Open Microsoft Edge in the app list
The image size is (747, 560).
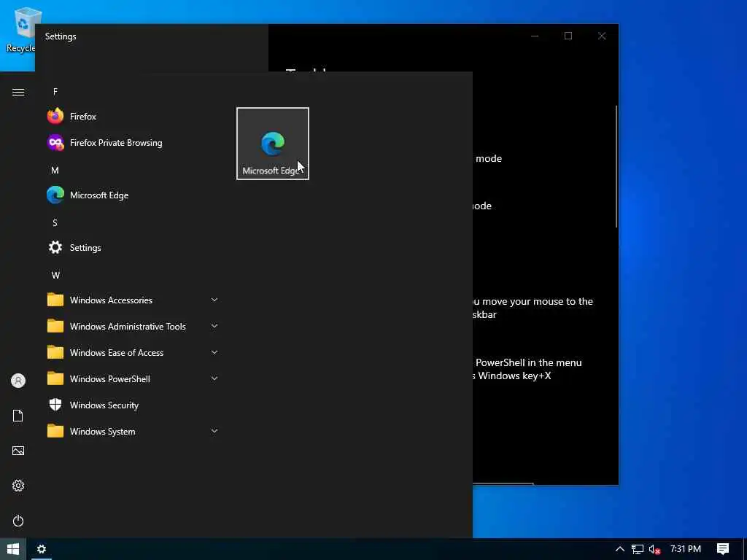[132, 195]
